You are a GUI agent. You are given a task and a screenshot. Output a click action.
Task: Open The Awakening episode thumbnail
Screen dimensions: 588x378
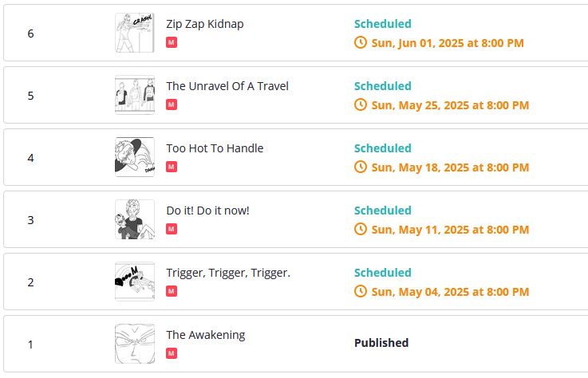click(135, 344)
